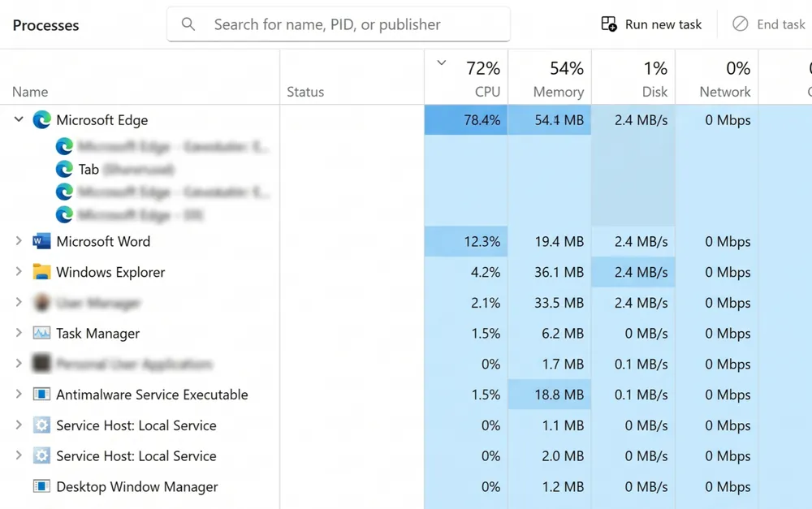
Task: Click the Task Manager process icon
Action: click(x=41, y=333)
